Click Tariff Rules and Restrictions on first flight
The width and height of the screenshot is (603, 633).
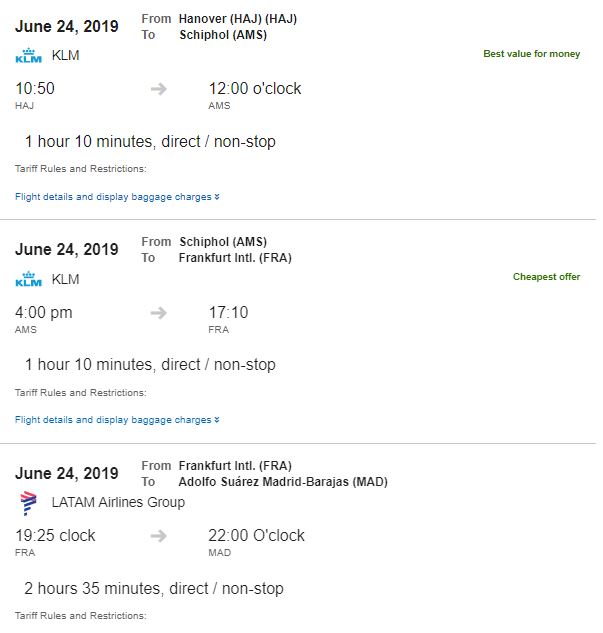click(81, 168)
